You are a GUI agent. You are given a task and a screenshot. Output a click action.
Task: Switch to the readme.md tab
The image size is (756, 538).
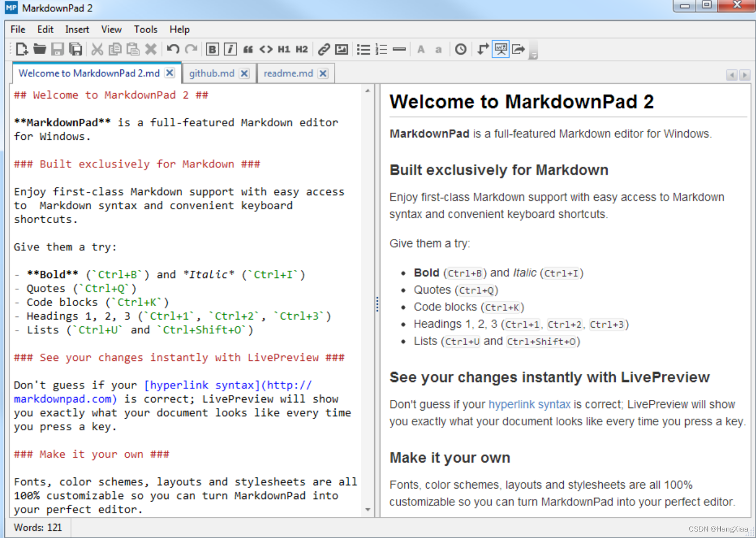(288, 73)
